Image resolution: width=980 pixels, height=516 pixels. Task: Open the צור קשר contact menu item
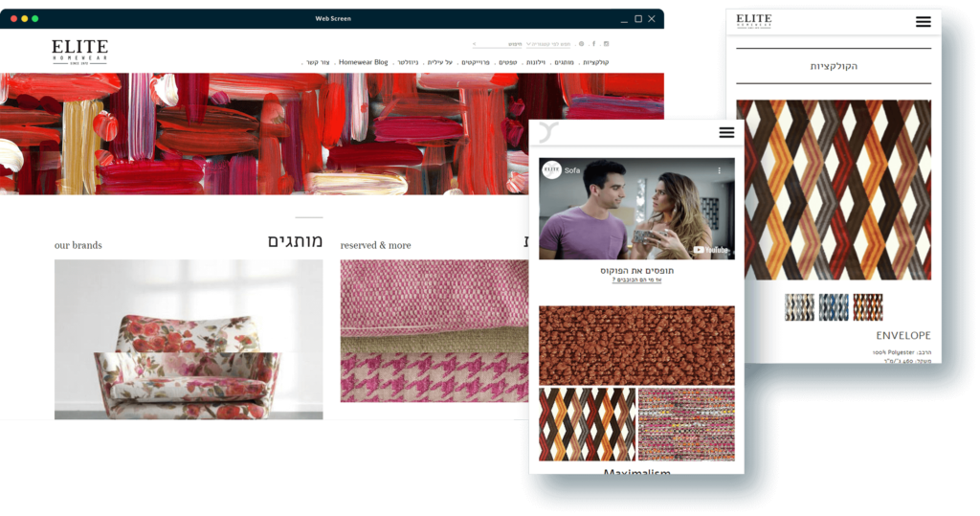[x=318, y=62]
